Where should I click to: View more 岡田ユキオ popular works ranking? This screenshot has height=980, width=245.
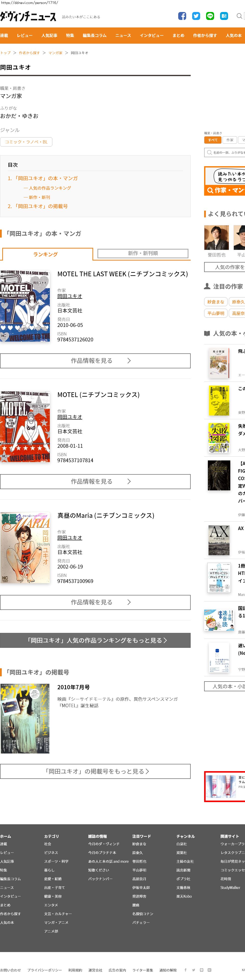pos(95,640)
